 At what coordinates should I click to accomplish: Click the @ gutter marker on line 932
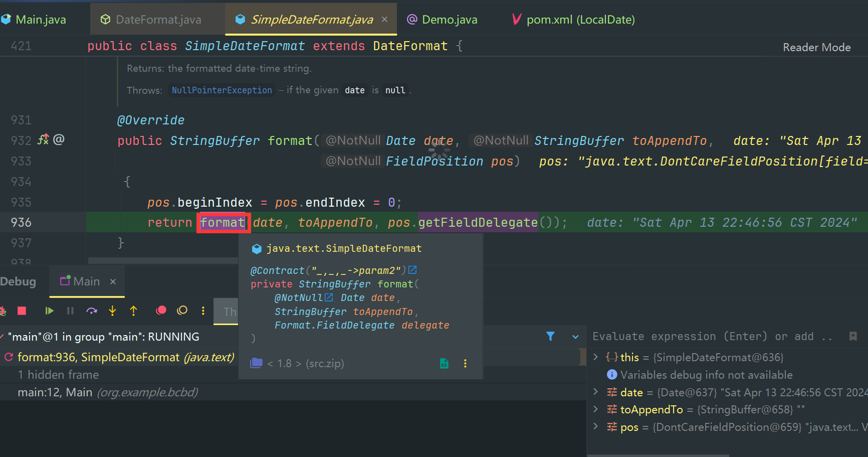point(59,139)
